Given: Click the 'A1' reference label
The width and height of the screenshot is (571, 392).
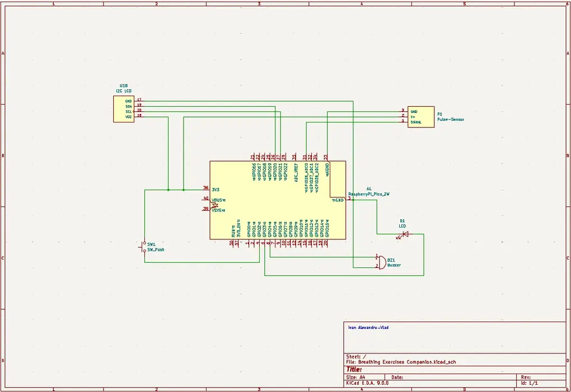Looking at the screenshot, I should pos(369,189).
